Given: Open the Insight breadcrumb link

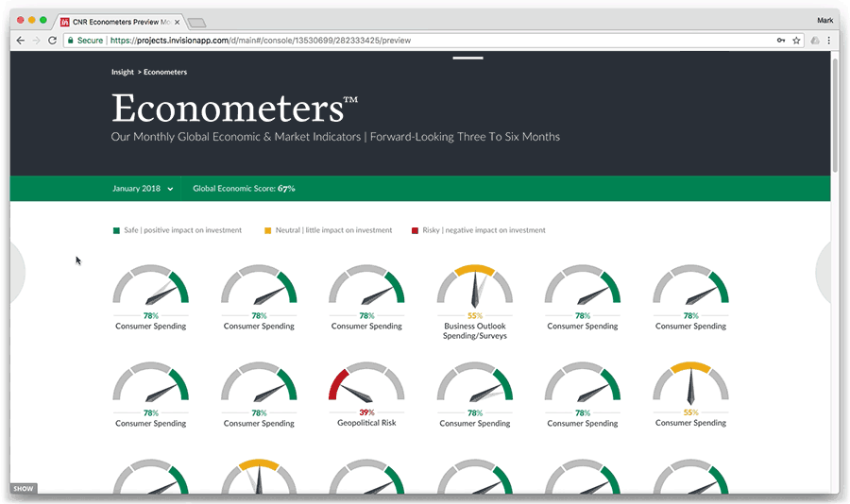Looking at the screenshot, I should 123,72.
